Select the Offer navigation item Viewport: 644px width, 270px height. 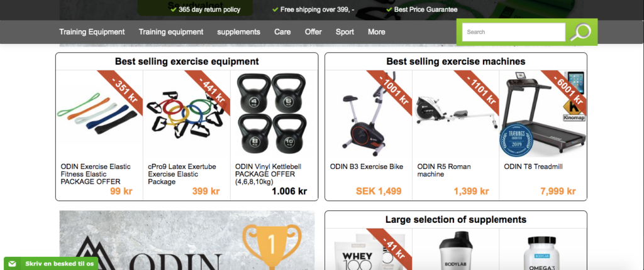click(313, 32)
